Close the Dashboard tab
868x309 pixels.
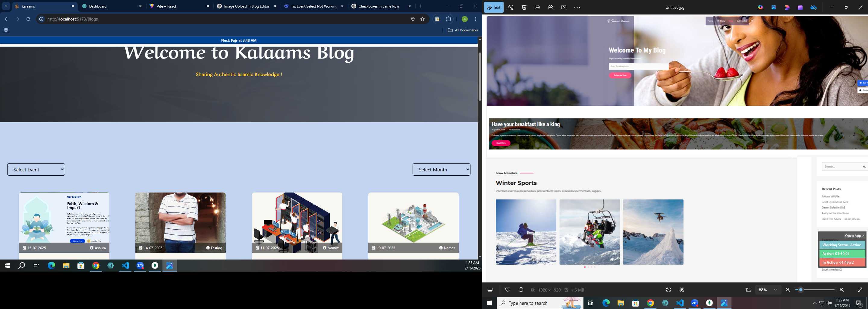tap(140, 6)
